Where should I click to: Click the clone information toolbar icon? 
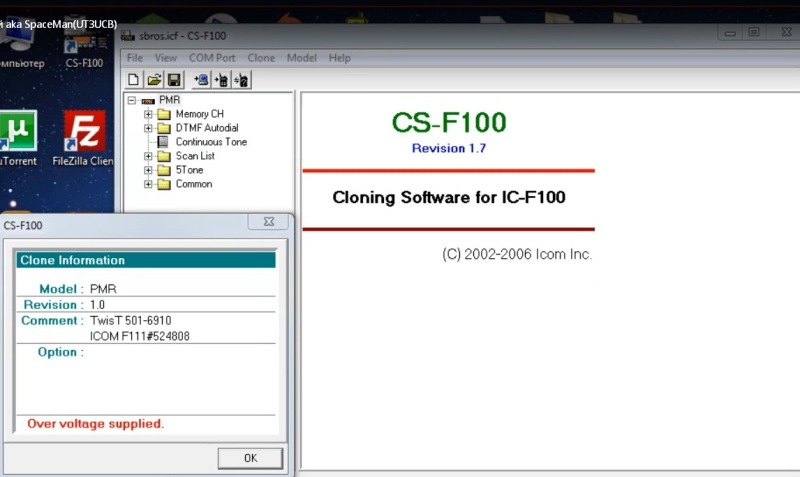[x=242, y=80]
